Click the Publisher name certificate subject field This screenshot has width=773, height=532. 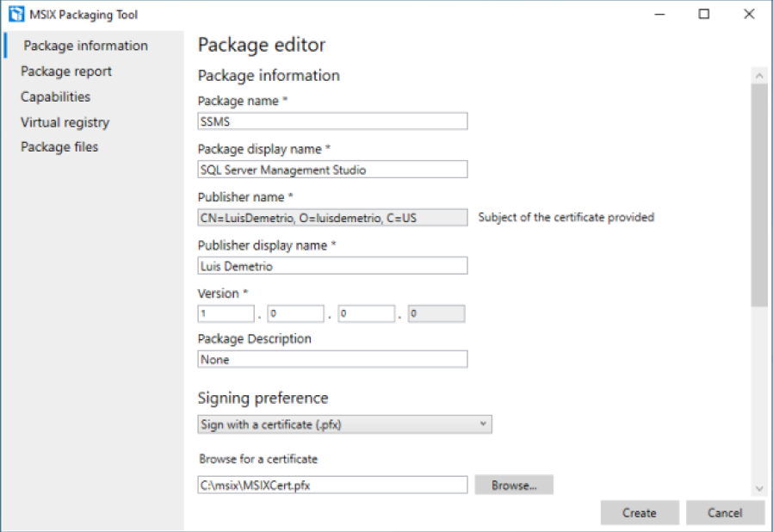pyautogui.click(x=332, y=218)
